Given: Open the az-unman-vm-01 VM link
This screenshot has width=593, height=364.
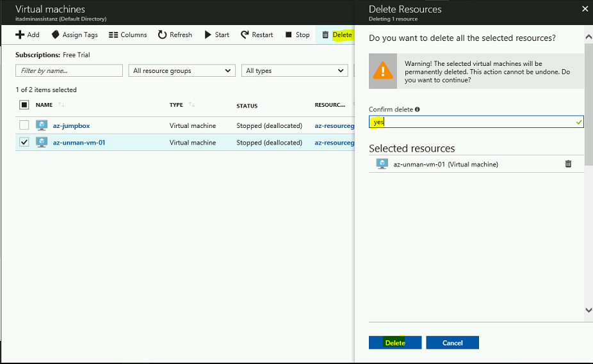Looking at the screenshot, I should pos(79,143).
